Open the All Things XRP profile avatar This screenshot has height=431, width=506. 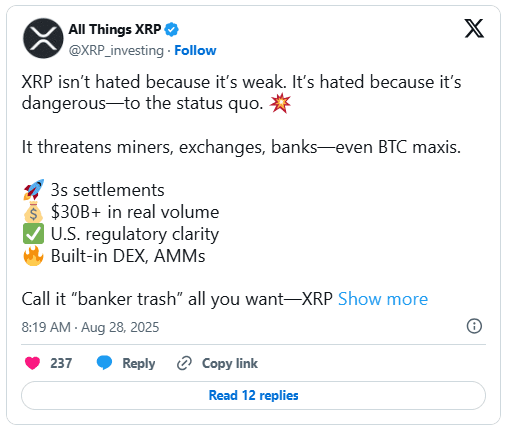click(43, 38)
